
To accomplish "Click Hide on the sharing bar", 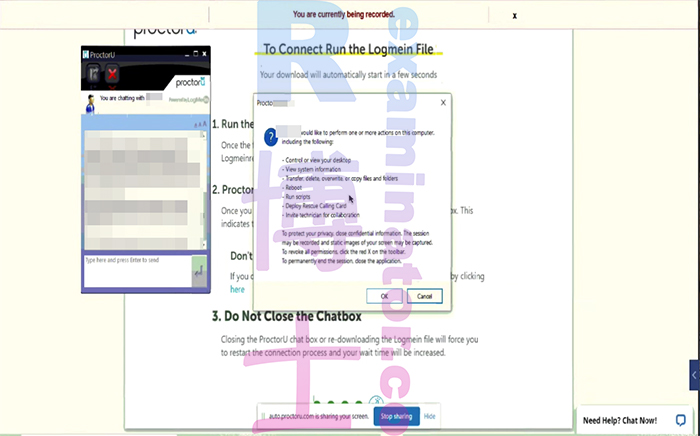I will [x=429, y=416].
